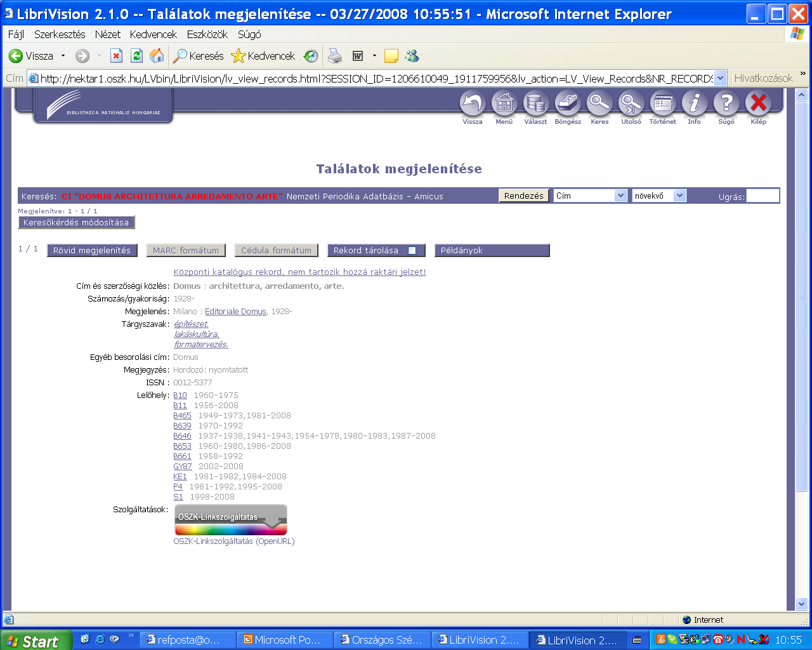Open the Kedvencek menu
812x650 pixels.
pos(153,34)
